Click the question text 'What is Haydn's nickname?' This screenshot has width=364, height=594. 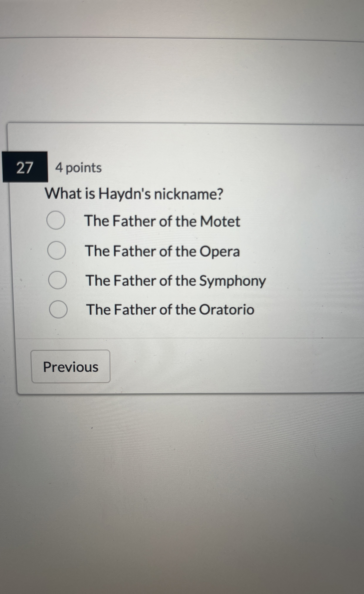135,193
